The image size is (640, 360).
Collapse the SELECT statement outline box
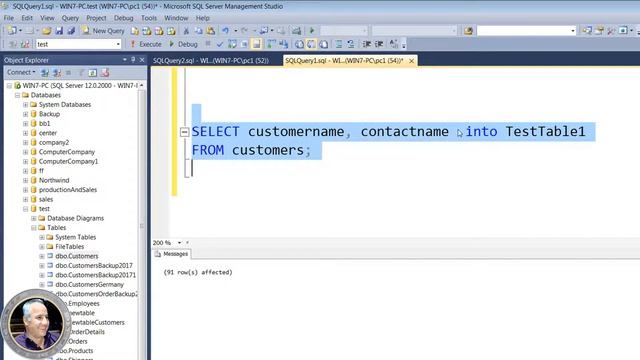(x=184, y=132)
